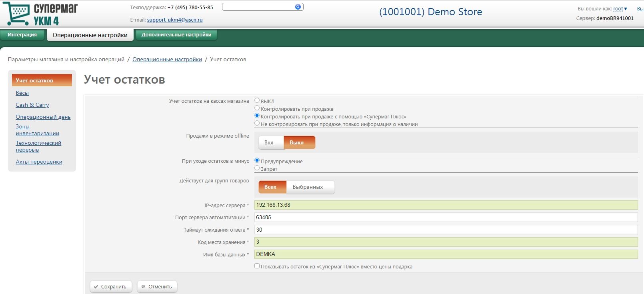The width and height of the screenshot is (644, 294).
Task: Focus the header search field
Action: pyautogui.click(x=258, y=7)
